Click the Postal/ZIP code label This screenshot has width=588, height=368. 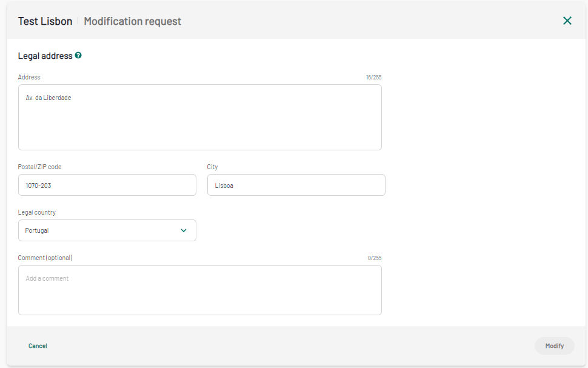(39, 167)
